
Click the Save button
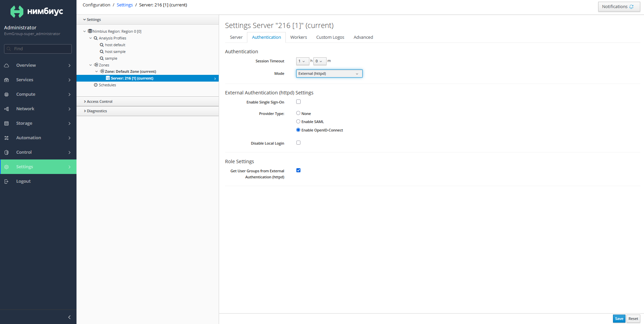coord(619,319)
